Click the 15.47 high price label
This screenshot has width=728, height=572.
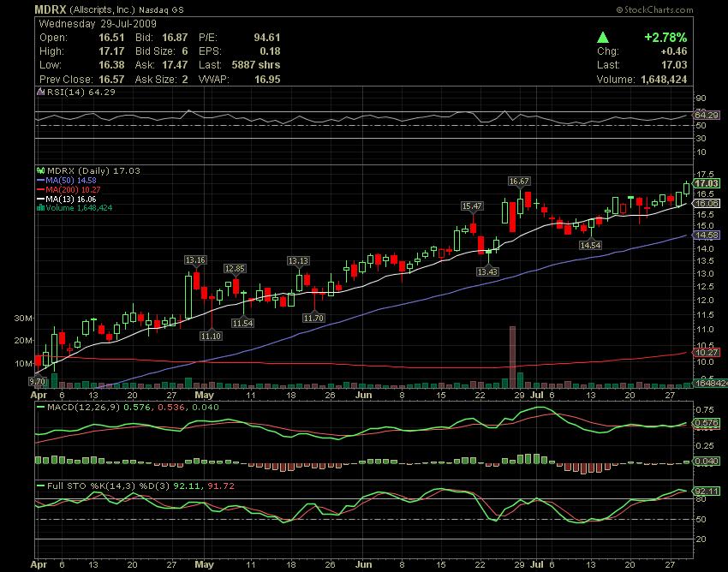(472, 206)
